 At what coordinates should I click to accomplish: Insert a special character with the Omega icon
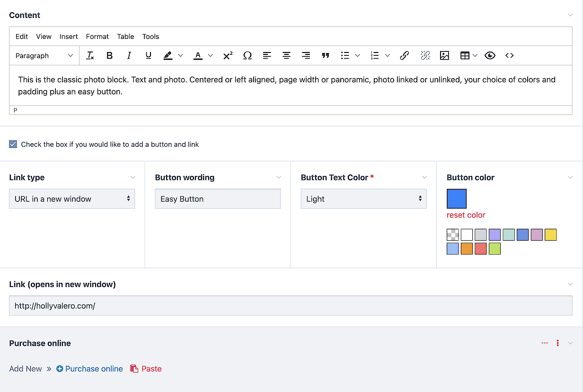(247, 56)
